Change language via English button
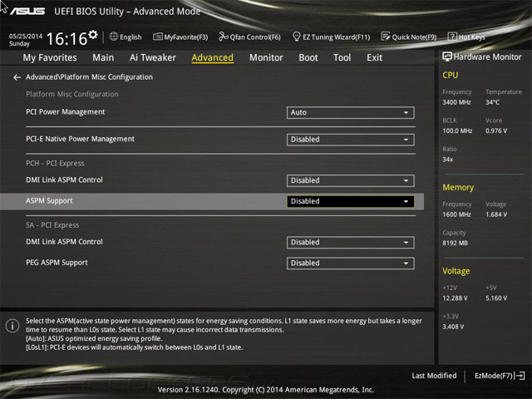The image size is (532, 399). click(131, 37)
